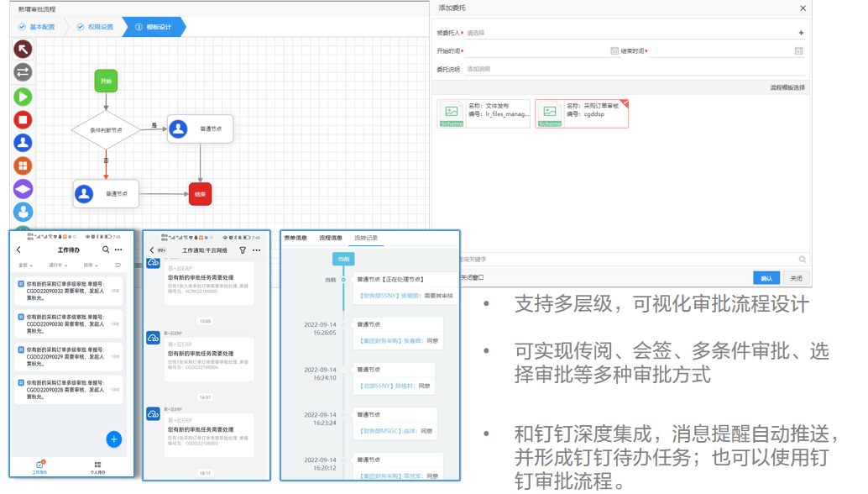Open the 工作待办 bottom navigation tab
868x494 pixels.
click(x=39, y=467)
